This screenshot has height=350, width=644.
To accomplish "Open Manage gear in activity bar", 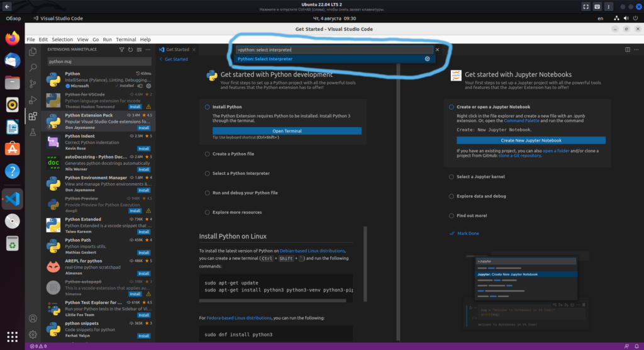I will pos(33,334).
